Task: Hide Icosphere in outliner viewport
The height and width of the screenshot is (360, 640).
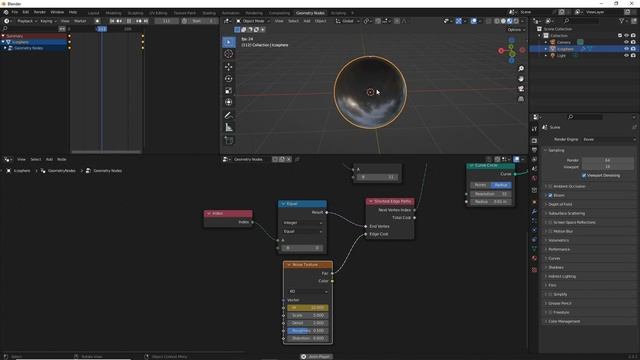Action: (626, 49)
